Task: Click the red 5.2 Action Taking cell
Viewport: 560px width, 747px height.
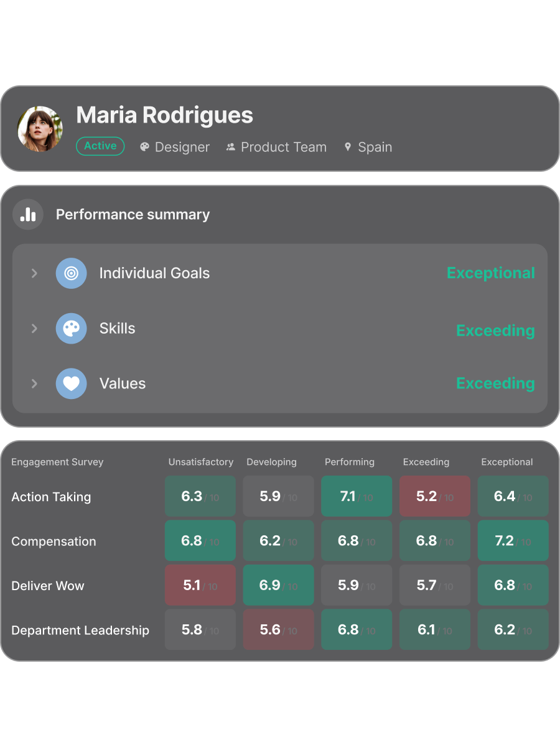Action: click(435, 496)
